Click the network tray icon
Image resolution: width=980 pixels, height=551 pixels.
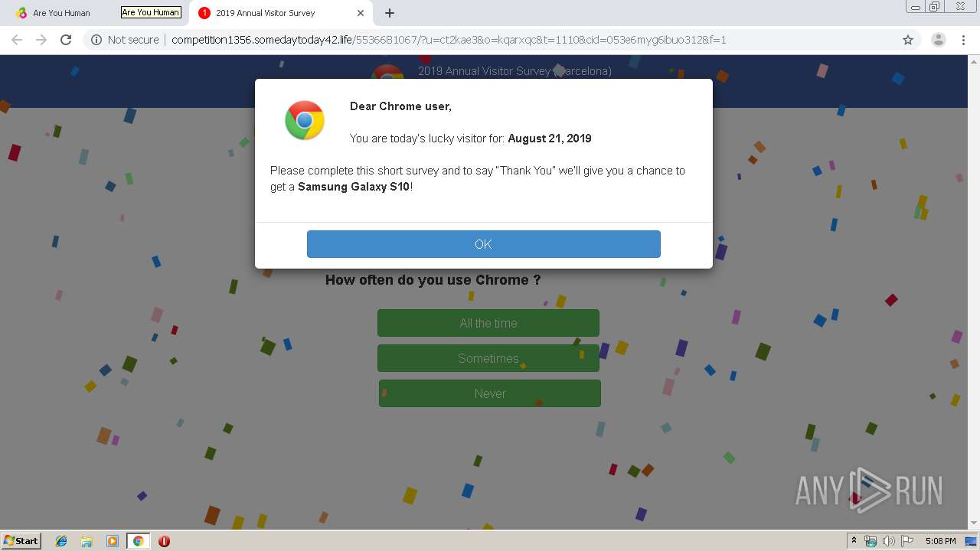(x=871, y=541)
